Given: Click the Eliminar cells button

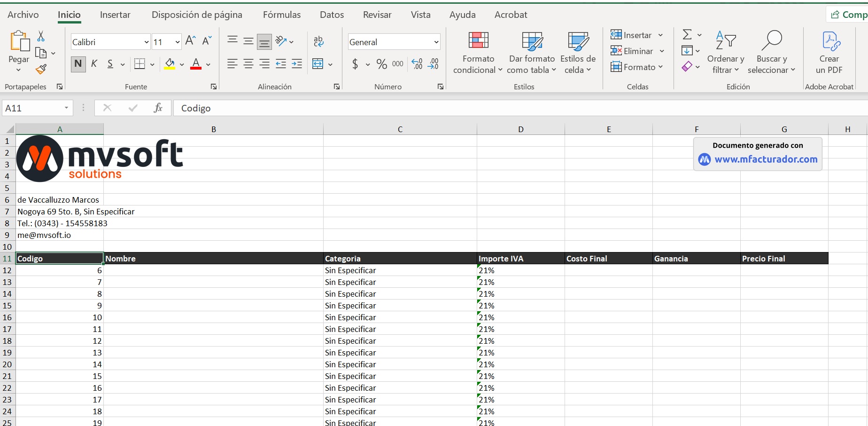Looking at the screenshot, I should tap(632, 51).
